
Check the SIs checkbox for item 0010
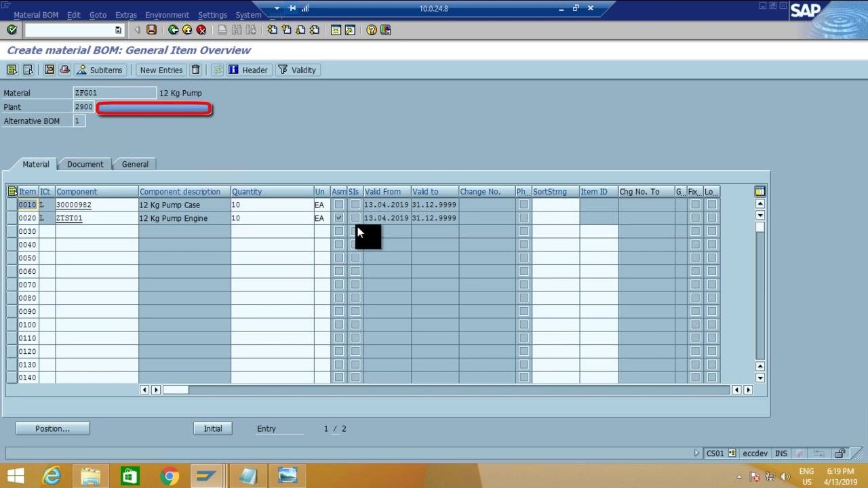click(355, 204)
